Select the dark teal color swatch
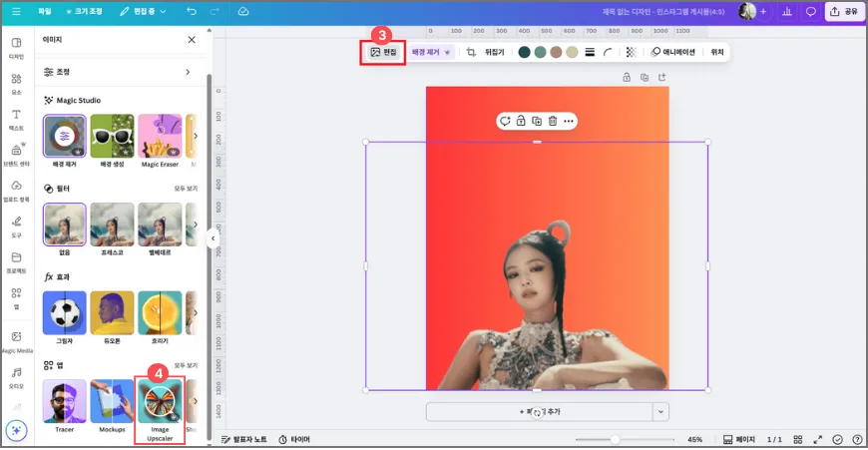The image size is (868, 450). tap(525, 52)
